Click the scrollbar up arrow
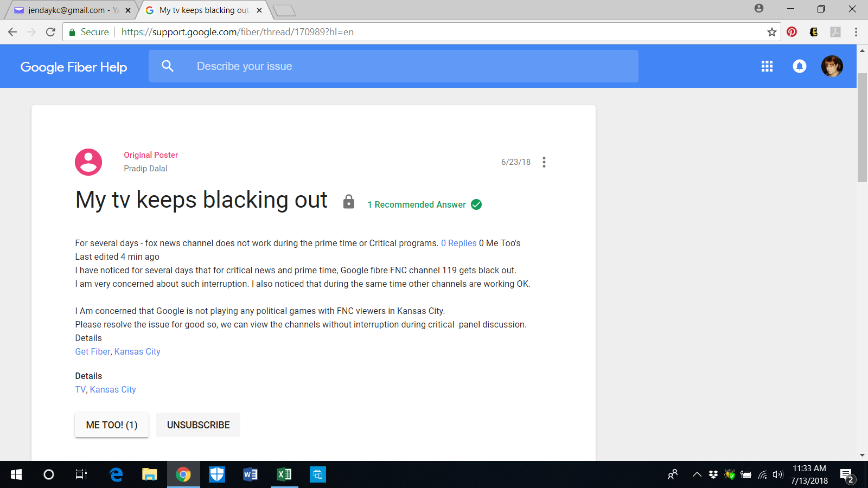Screen dimensions: 868x488 pyautogui.click(x=862, y=50)
